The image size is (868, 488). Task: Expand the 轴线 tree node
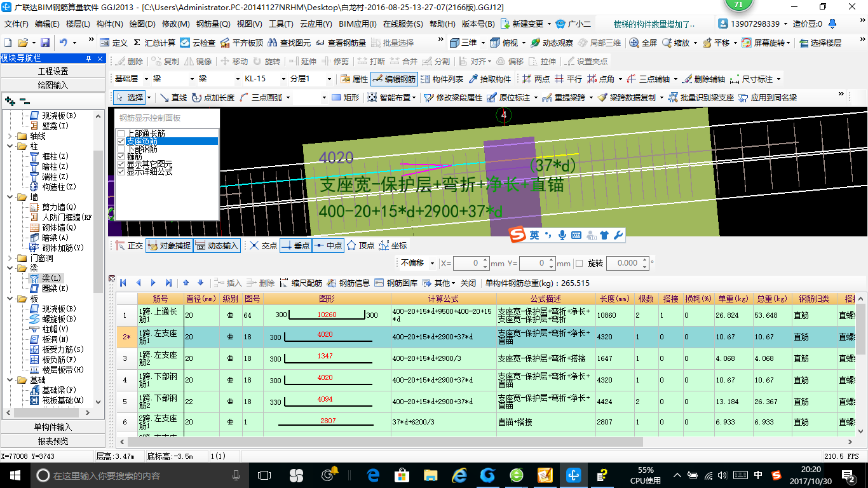tap(9, 136)
